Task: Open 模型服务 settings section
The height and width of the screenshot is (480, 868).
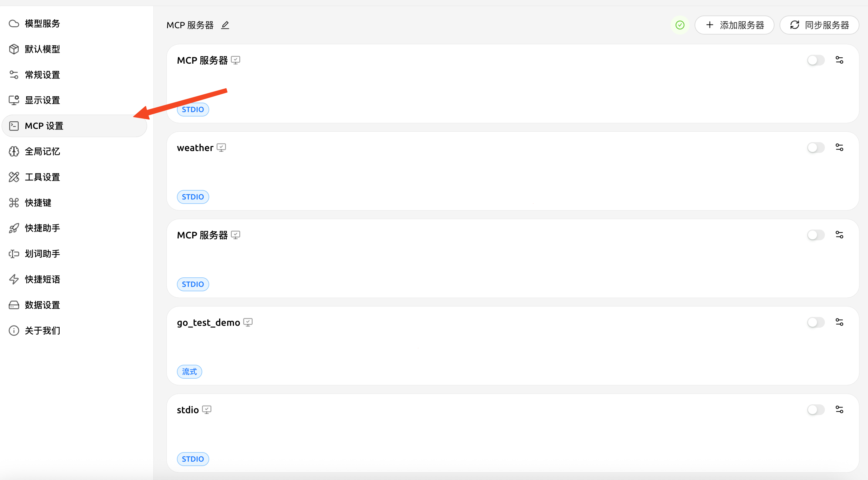Action: [42, 23]
